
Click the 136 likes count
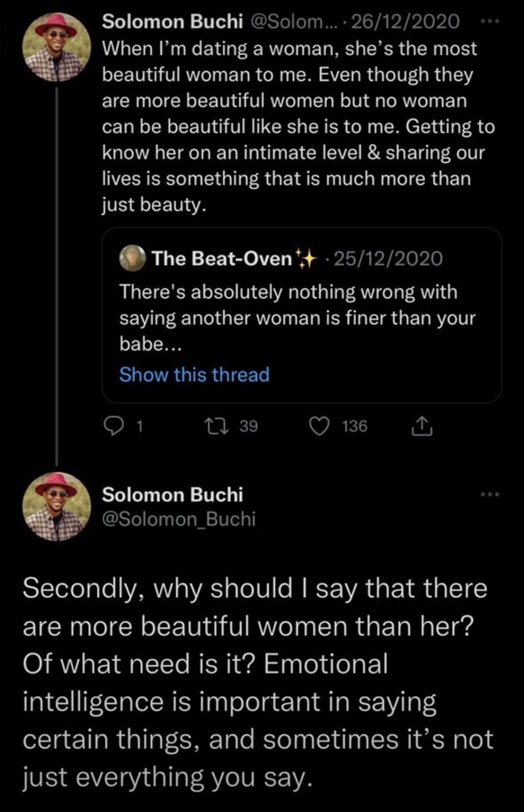(x=355, y=426)
